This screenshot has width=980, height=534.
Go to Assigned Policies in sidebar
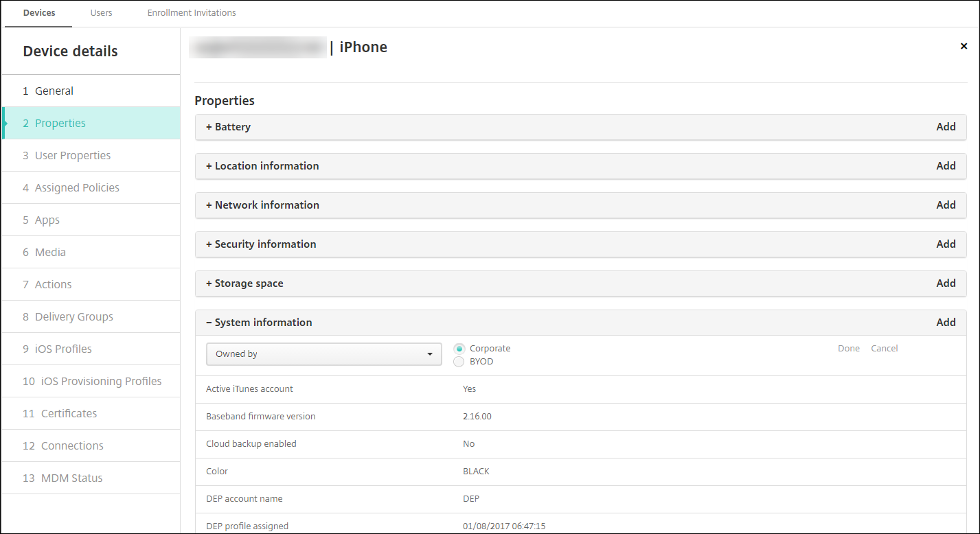(x=77, y=188)
